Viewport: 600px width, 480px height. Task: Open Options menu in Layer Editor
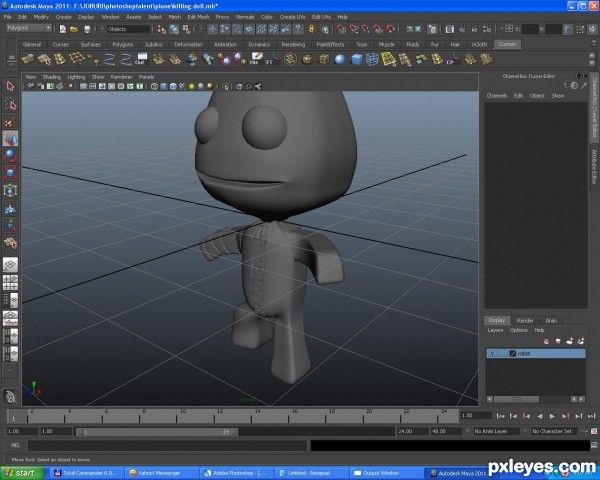coord(518,330)
